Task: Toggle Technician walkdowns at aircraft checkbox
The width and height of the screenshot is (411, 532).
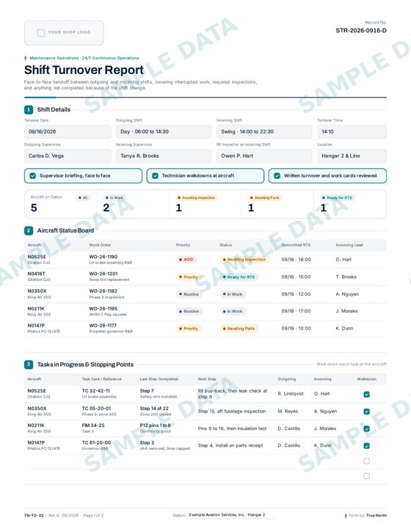Action: click(x=155, y=176)
